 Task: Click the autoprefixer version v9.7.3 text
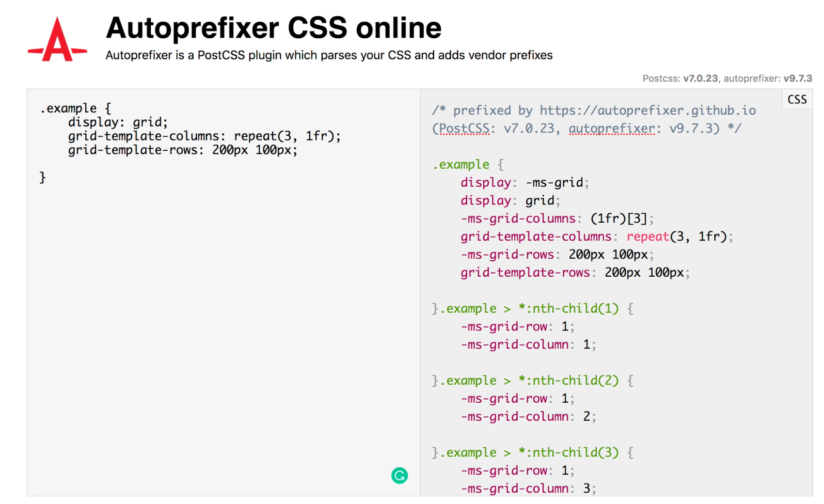(797, 79)
